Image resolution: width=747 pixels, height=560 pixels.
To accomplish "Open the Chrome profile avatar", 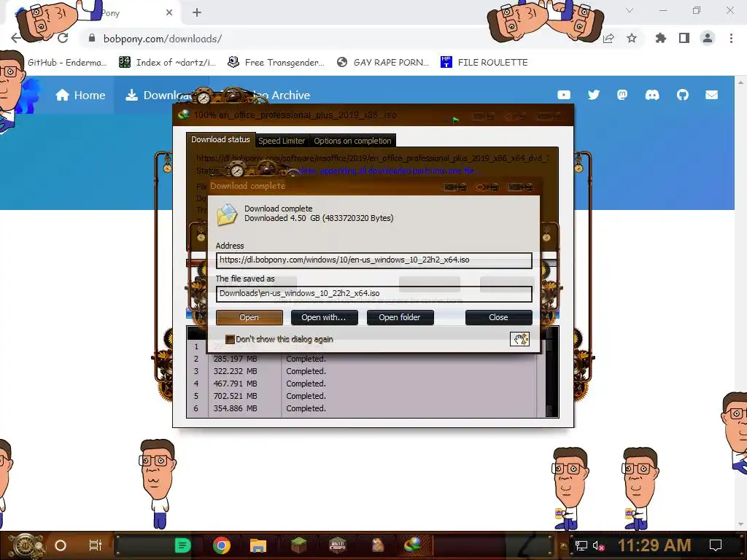I will coord(708,39).
